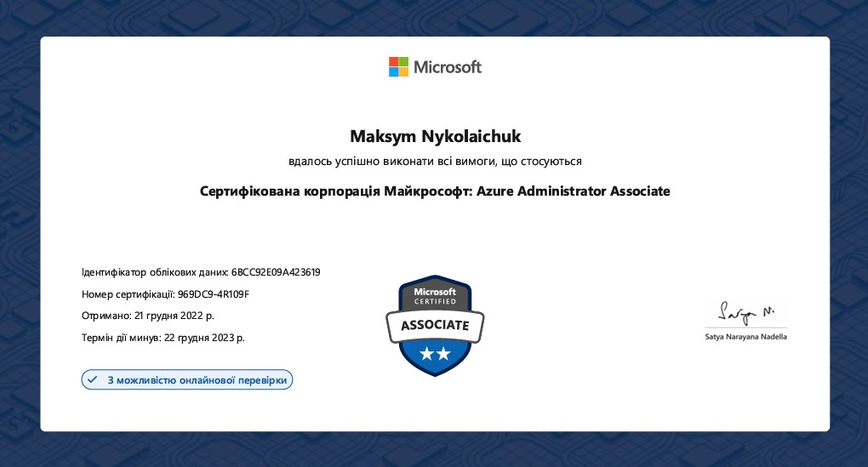Click the Azure Administrator Associate title
The image size is (868, 467).
(x=573, y=191)
